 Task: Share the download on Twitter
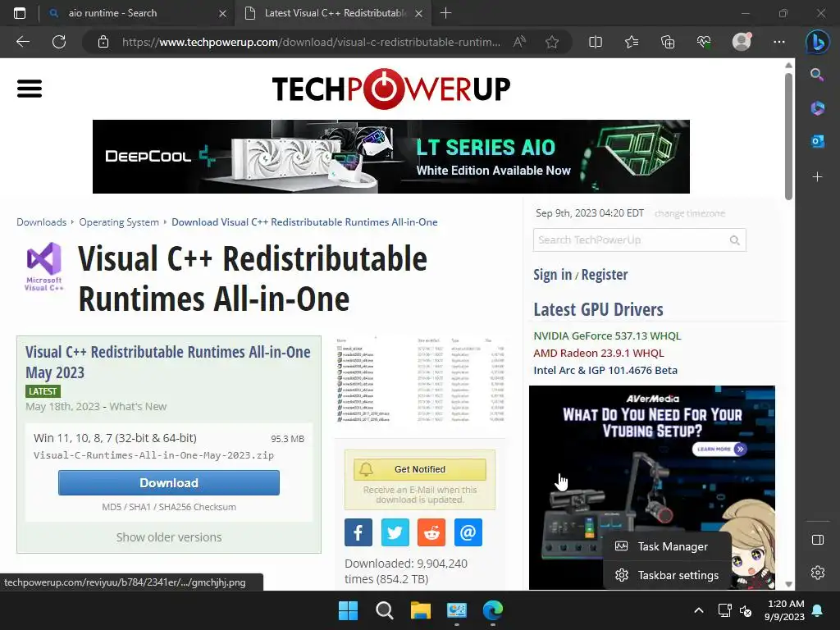coord(395,532)
